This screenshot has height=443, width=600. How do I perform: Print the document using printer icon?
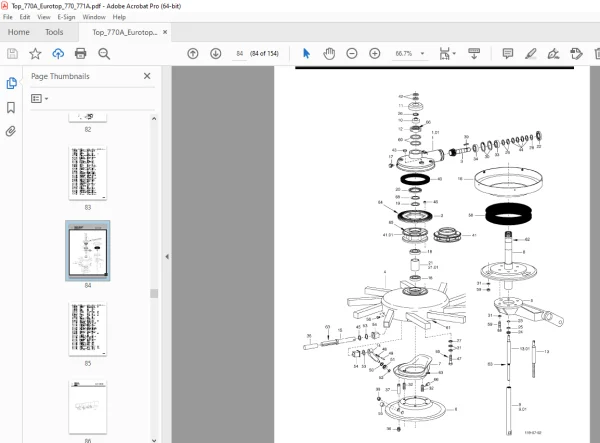tap(80, 54)
